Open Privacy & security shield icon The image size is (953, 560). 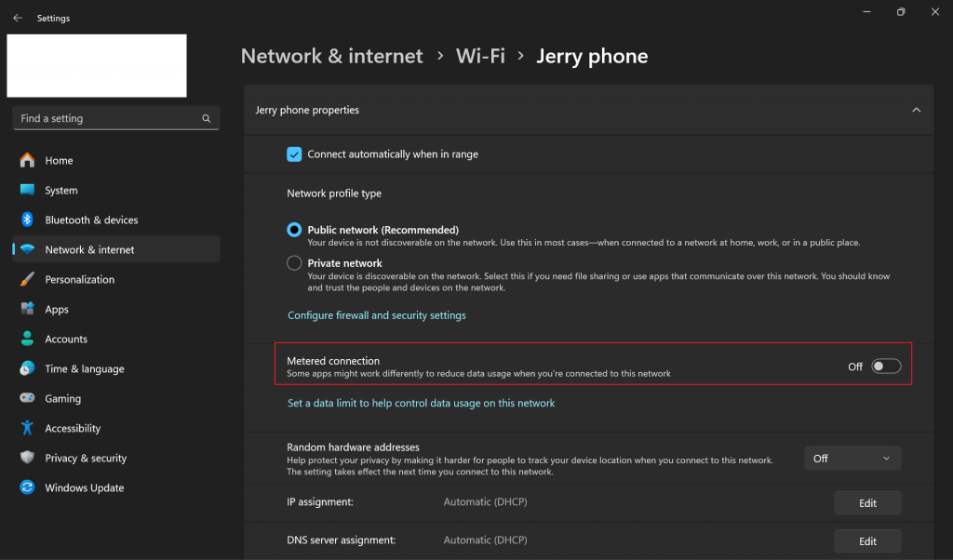(27, 458)
